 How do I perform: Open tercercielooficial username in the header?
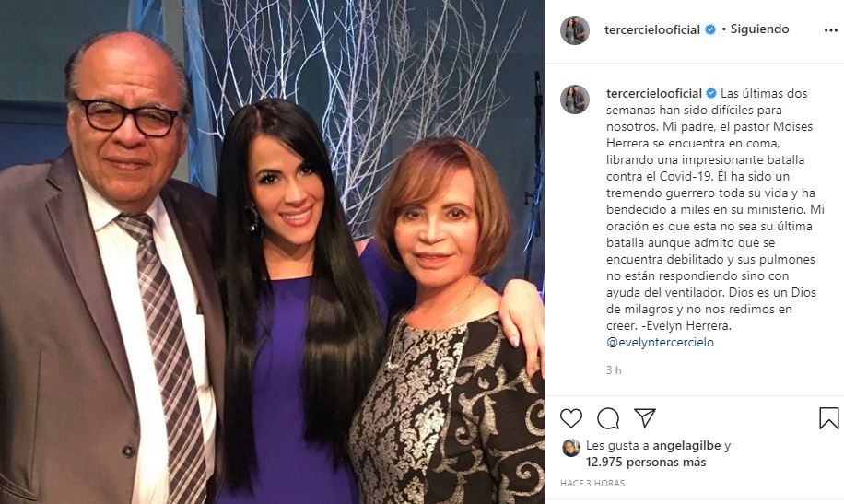(652, 29)
